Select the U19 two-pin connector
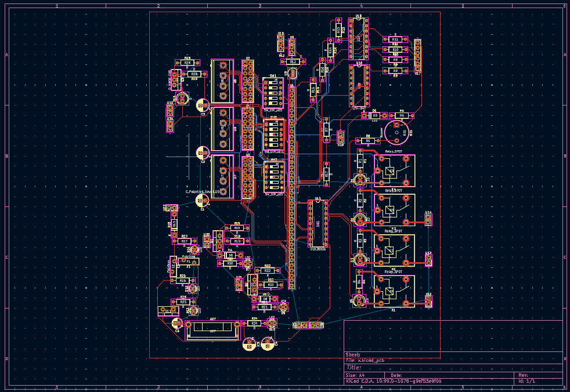 (x=341, y=137)
